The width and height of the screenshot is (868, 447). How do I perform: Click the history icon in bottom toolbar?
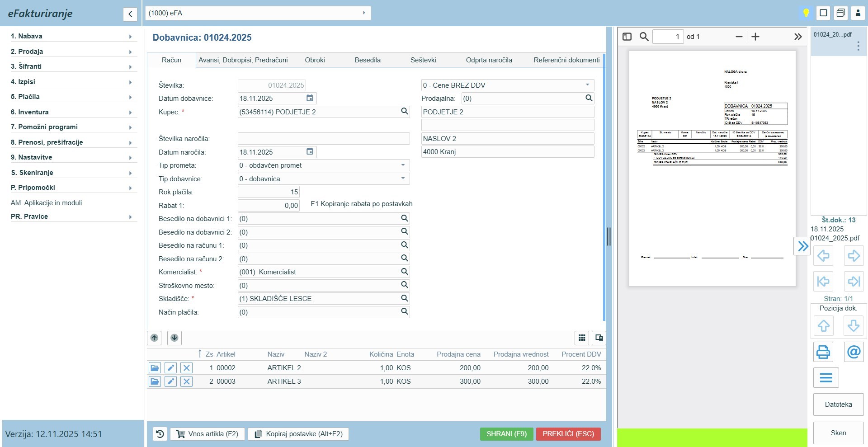[160, 434]
